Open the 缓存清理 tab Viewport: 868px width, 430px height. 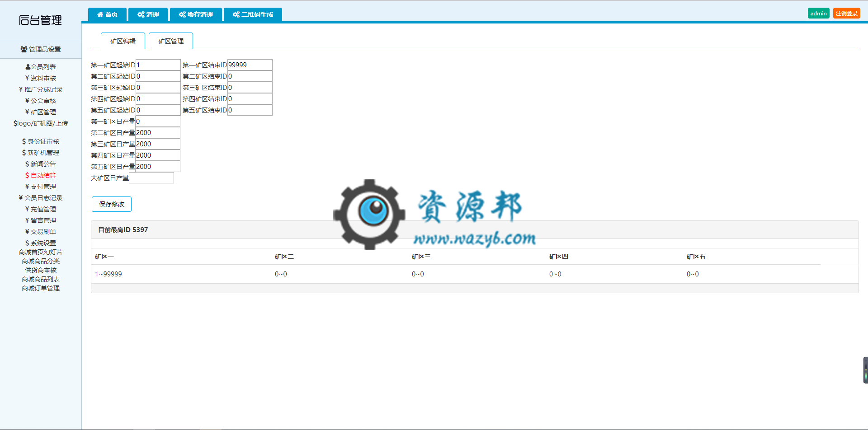tap(196, 14)
